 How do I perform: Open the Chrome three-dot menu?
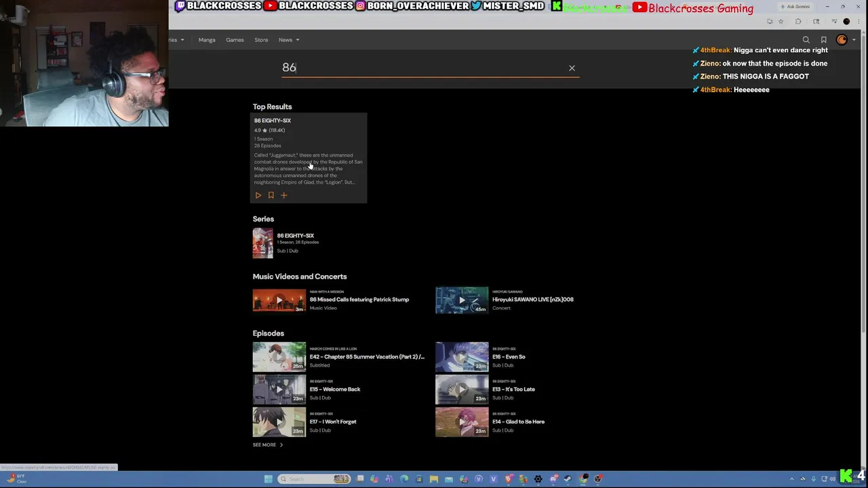tap(859, 22)
